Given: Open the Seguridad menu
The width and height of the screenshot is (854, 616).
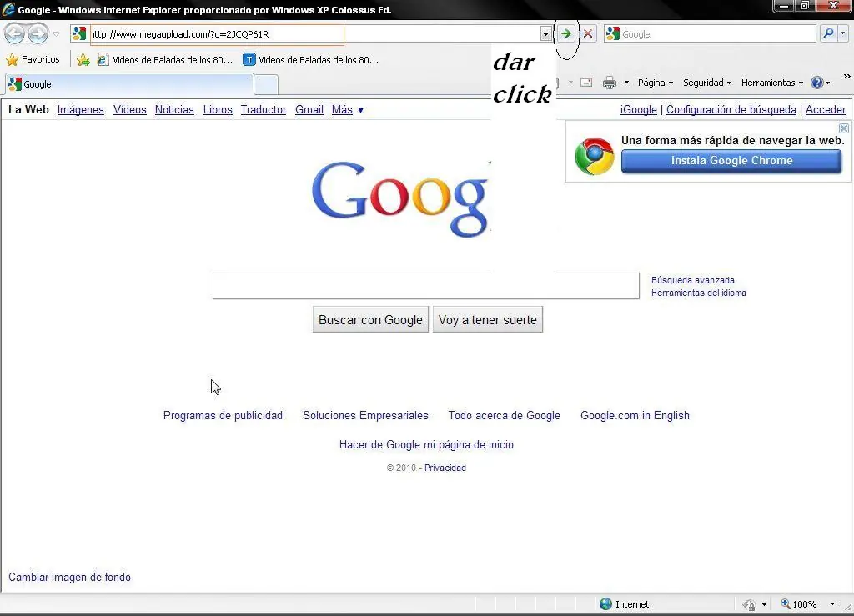Looking at the screenshot, I should click(x=707, y=83).
